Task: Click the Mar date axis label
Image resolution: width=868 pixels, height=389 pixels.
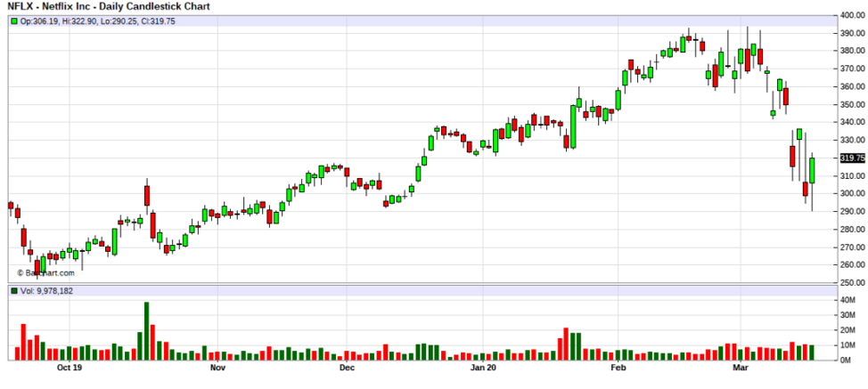Action: (x=741, y=368)
